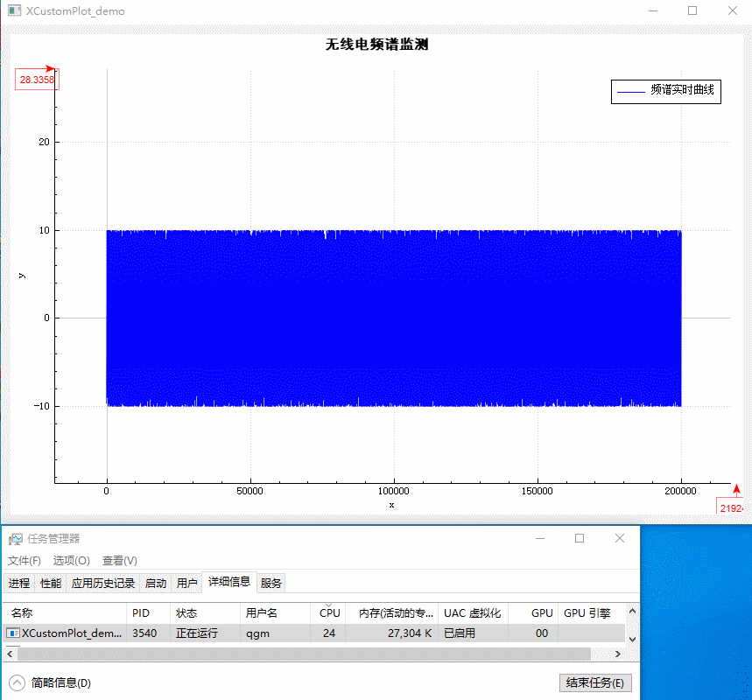Maximize the XCustomPlot_demo window
Image resolution: width=752 pixels, height=700 pixels.
692,10
